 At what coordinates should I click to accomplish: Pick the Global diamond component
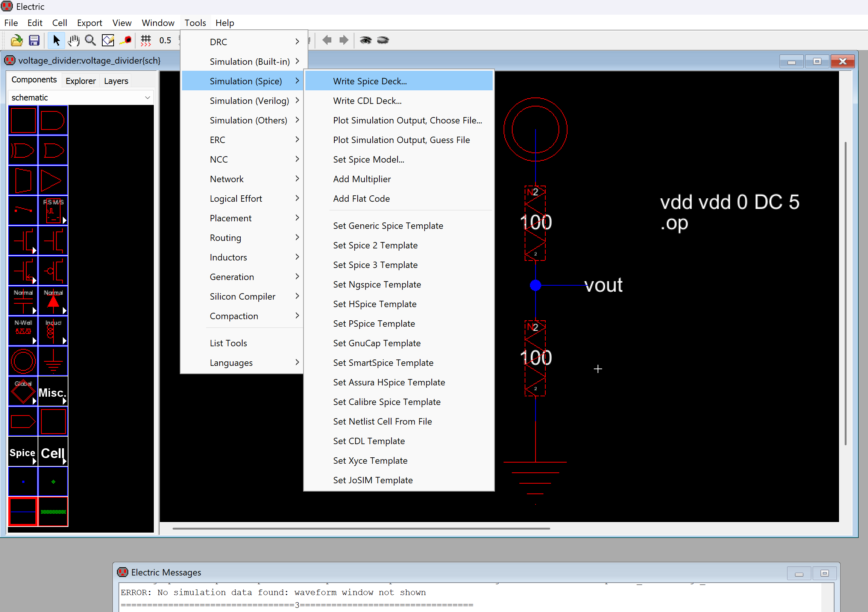[23, 391]
